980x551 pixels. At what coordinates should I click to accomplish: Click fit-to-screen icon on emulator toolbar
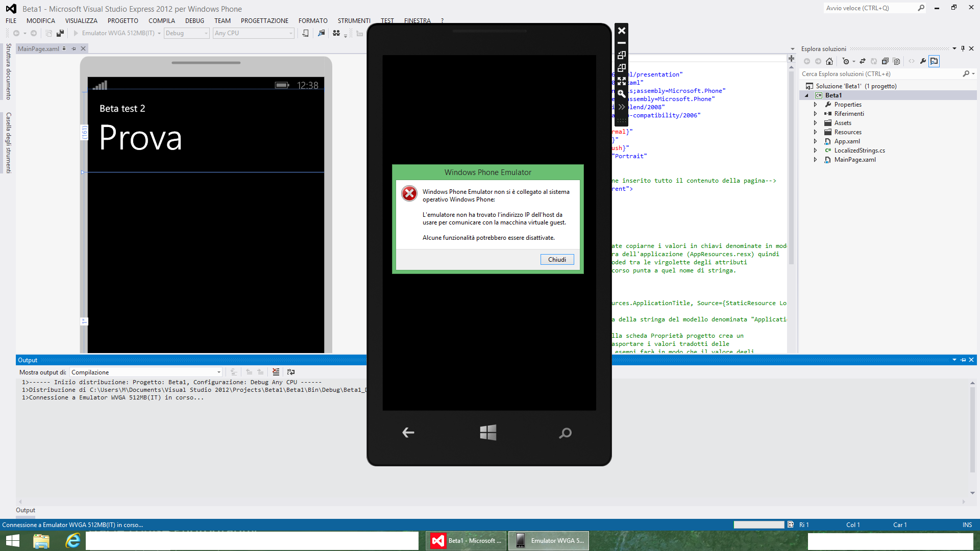621,81
